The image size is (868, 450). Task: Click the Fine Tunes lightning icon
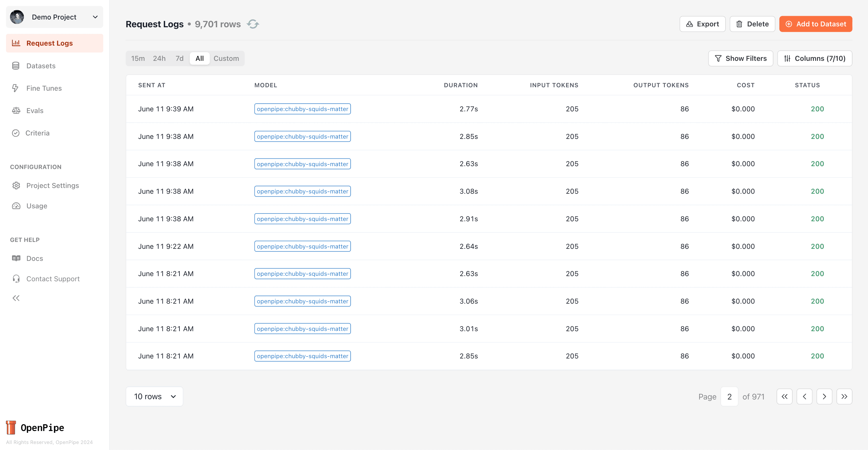click(x=16, y=88)
